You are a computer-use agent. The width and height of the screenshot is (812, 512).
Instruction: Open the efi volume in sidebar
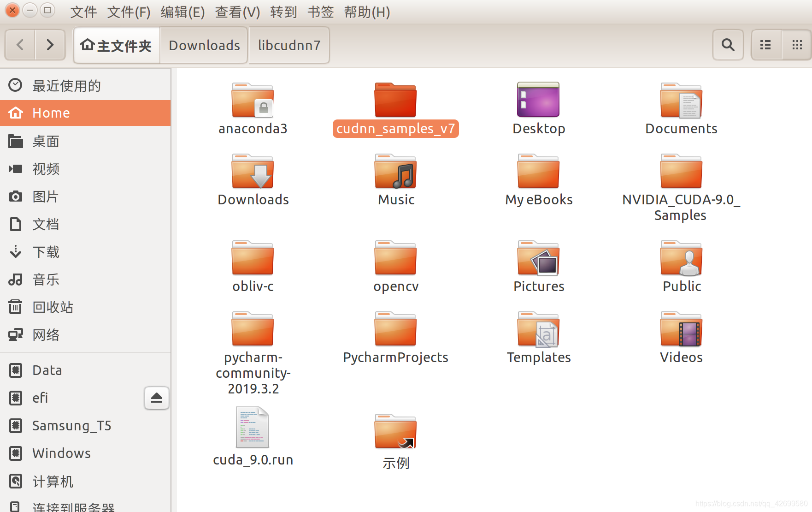71,398
